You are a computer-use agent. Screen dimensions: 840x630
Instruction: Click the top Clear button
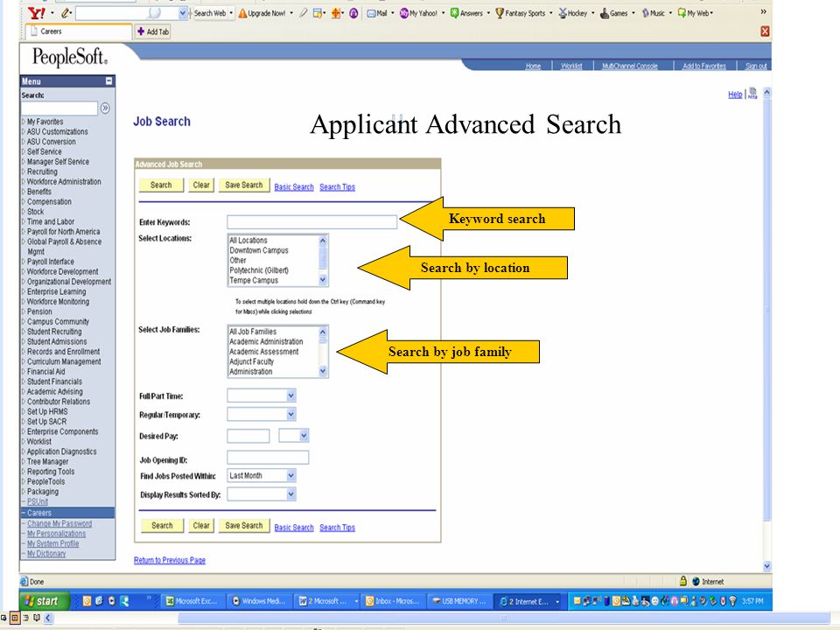point(201,185)
